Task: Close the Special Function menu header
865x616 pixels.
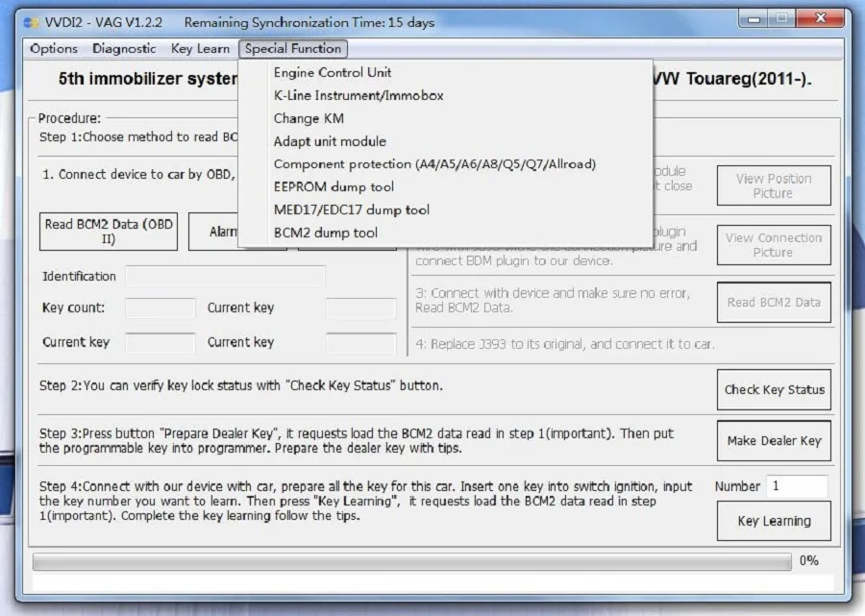Action: point(293,48)
